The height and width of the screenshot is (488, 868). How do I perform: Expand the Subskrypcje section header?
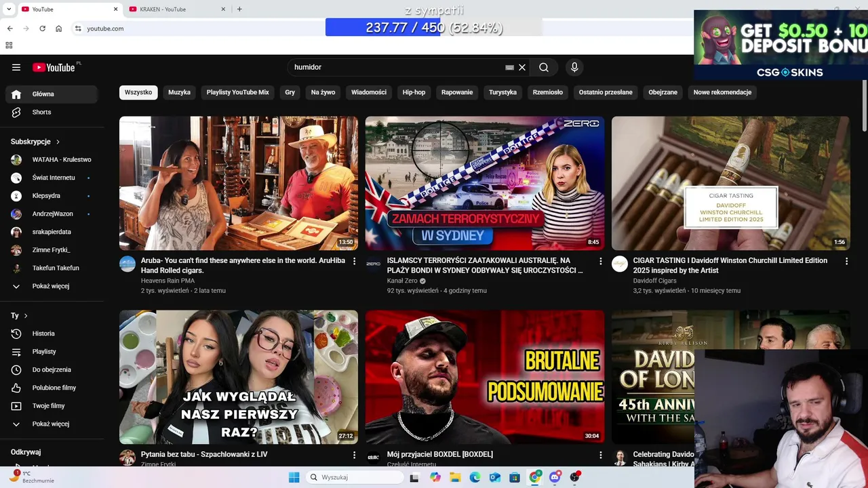coord(35,142)
